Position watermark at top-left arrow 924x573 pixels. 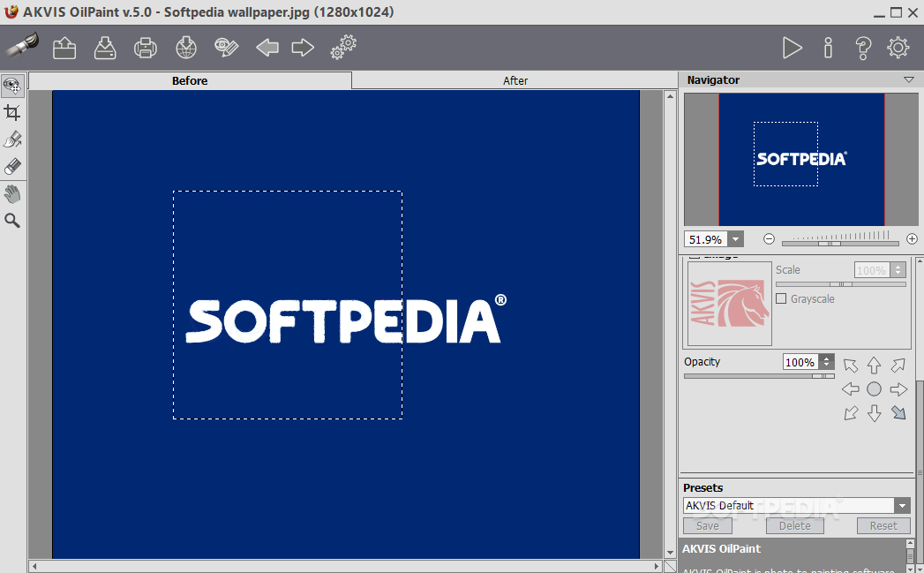851,366
